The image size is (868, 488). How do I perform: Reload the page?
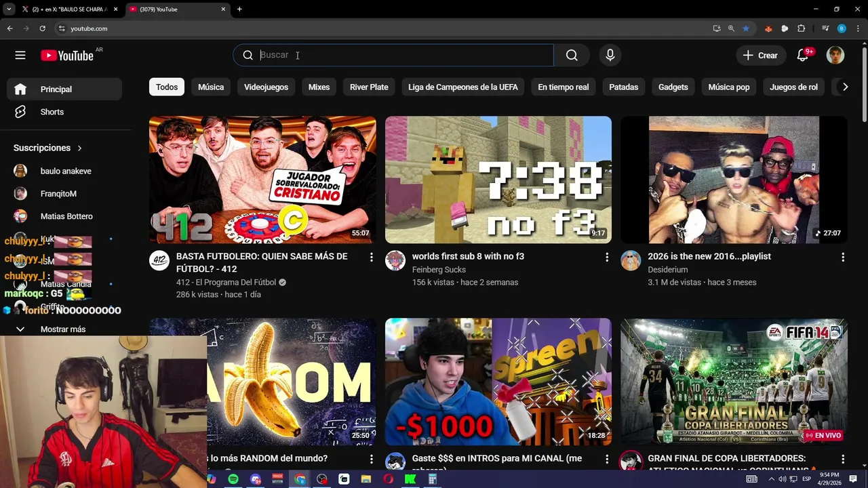coord(42,28)
